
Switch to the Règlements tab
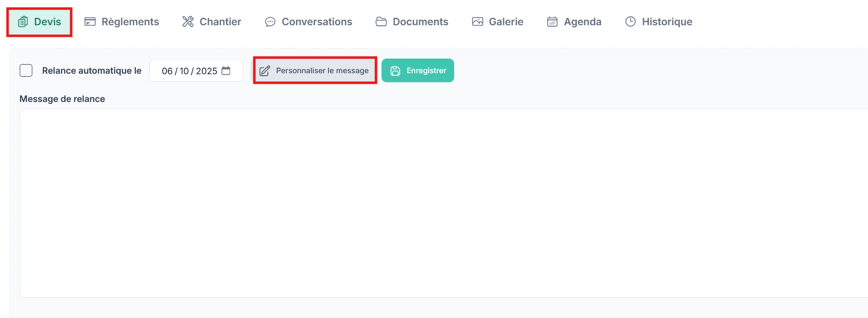click(122, 22)
